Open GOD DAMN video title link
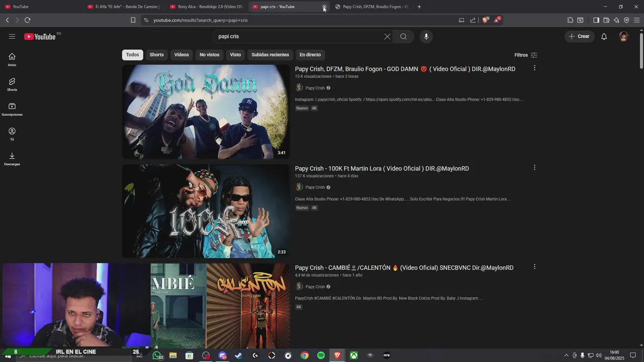The height and width of the screenshot is (362, 644). (405, 69)
